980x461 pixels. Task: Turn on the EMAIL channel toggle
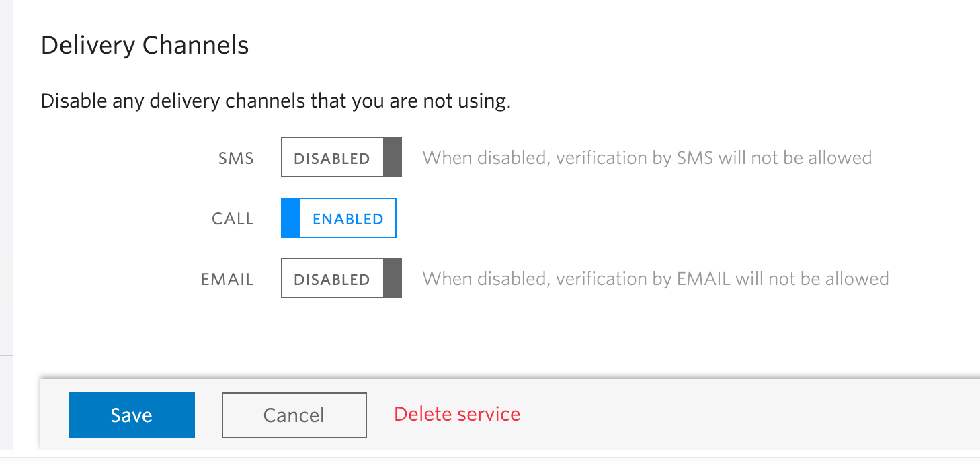click(341, 278)
